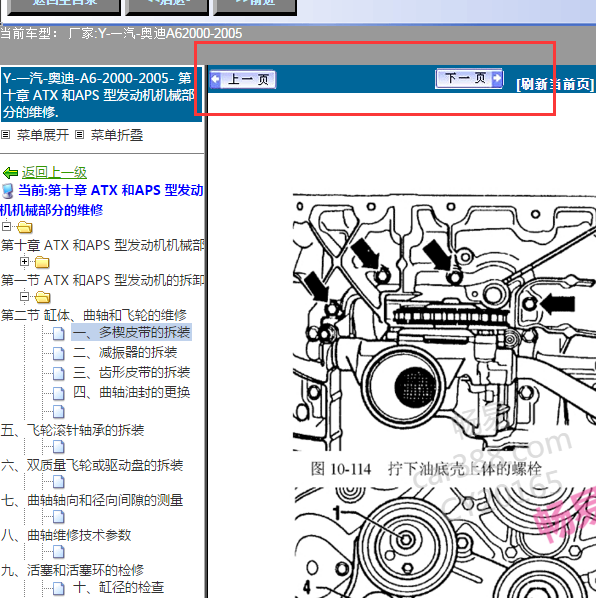The image size is (596, 598).
Task: Click the 第二节 open folder icon
Action: (x=42, y=297)
